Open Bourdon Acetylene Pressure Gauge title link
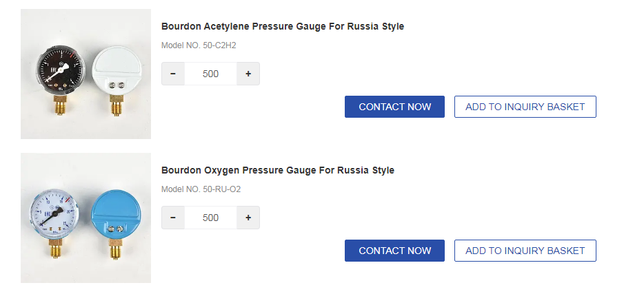Viewport: 644px width, 294px height. point(282,26)
